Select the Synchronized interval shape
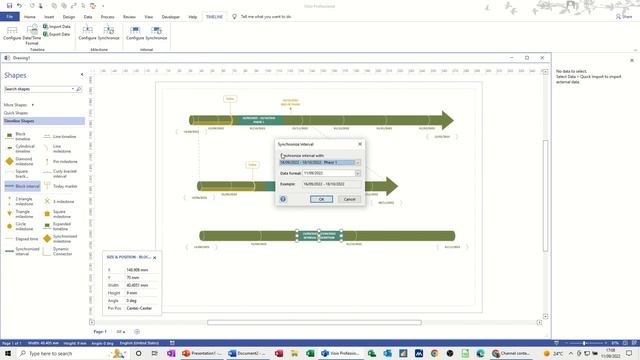 [x=22, y=251]
